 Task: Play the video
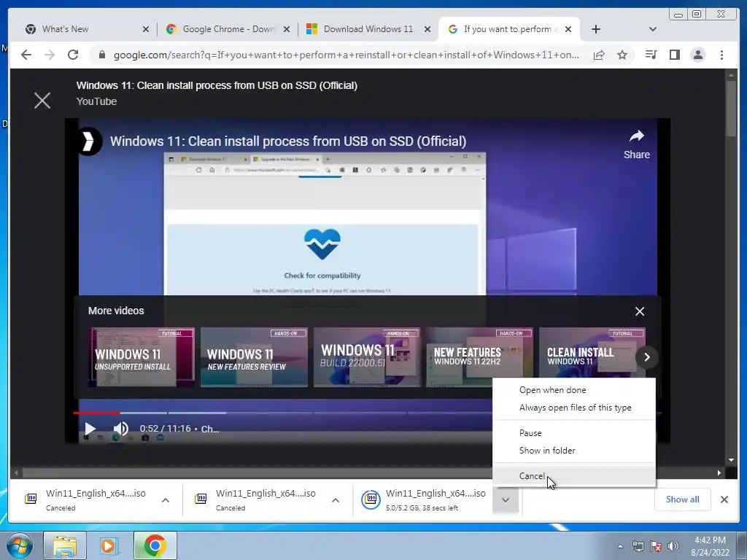coord(90,429)
